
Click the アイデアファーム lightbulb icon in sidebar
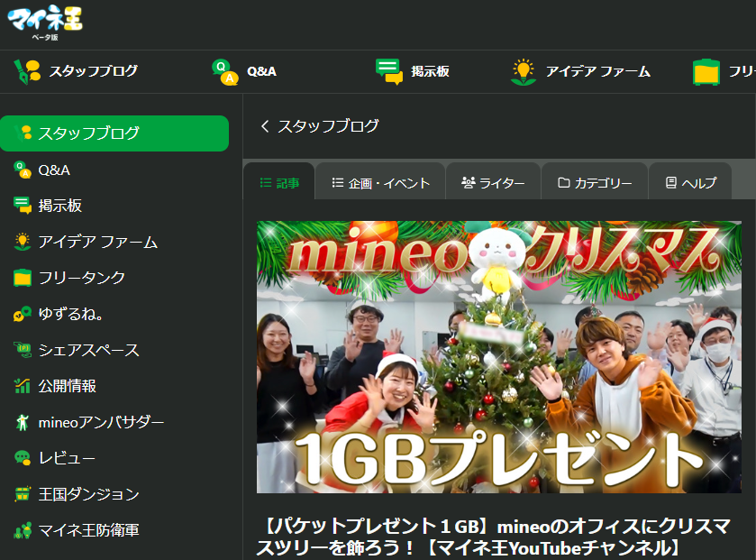[x=23, y=242]
